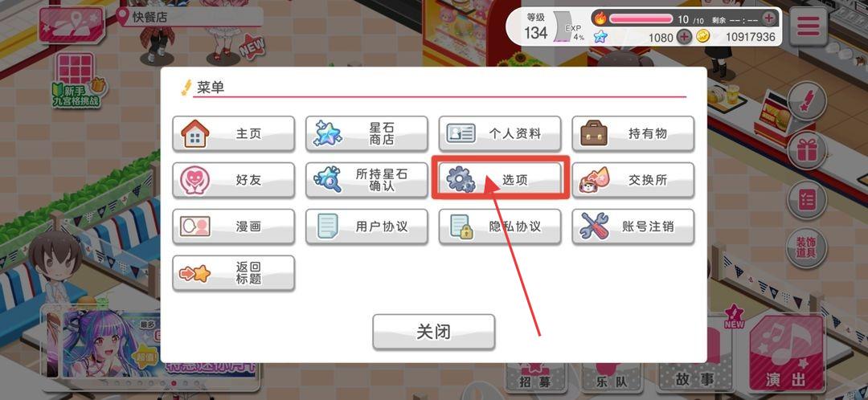Open the 好友 friends entry
Image resolution: width=868 pixels, height=400 pixels.
click(x=234, y=180)
